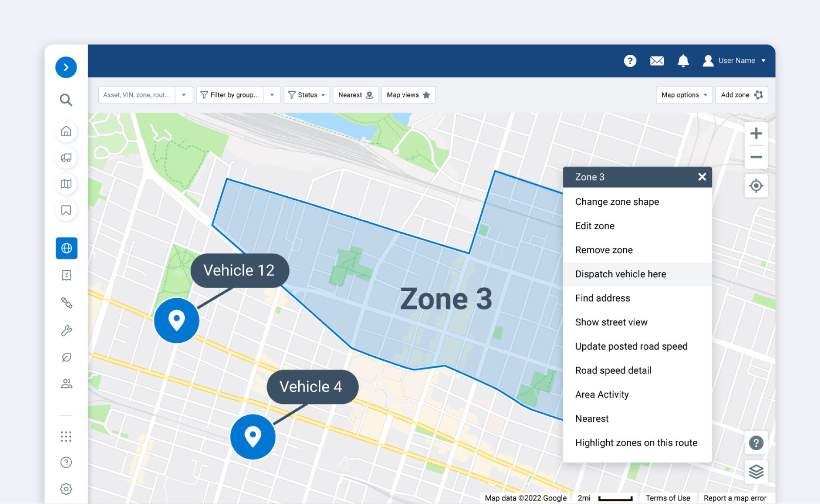Viewport: 820px width, 504px height.
Task: Open notifications bell icon
Action: pos(683,61)
